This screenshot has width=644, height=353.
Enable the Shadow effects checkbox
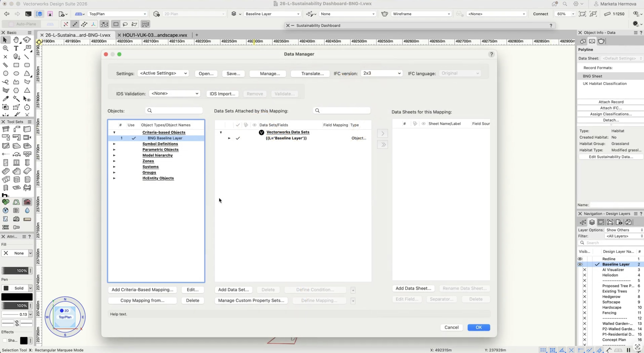pyautogui.click(x=5, y=340)
